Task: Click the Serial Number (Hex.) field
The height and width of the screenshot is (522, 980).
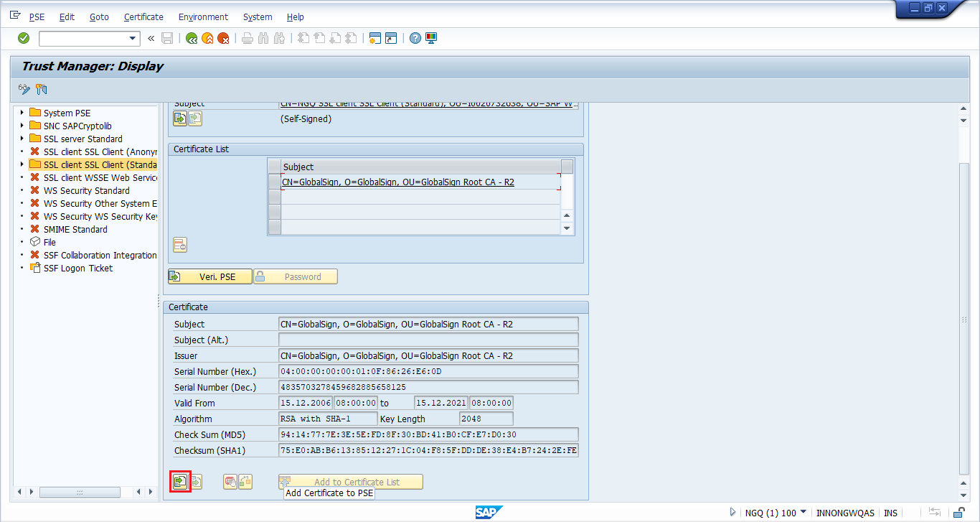Action: pos(428,371)
